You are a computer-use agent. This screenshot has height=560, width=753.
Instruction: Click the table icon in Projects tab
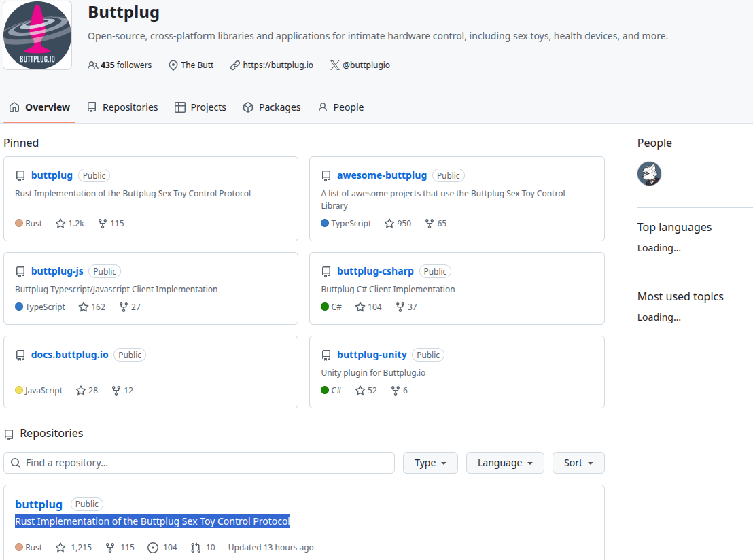tap(179, 107)
